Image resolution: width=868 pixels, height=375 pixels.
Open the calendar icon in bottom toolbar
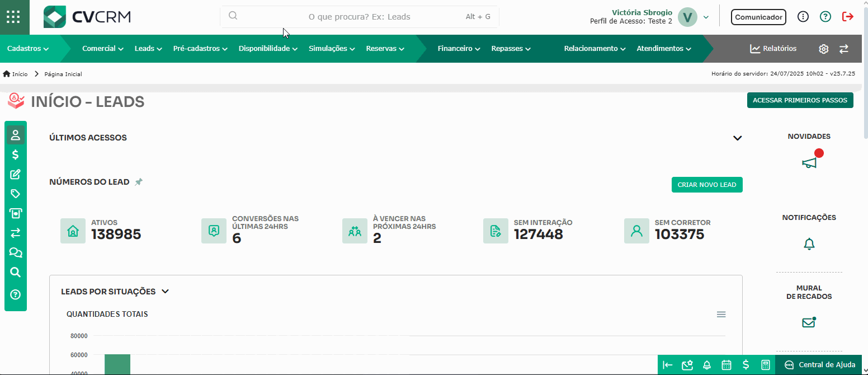(727, 365)
